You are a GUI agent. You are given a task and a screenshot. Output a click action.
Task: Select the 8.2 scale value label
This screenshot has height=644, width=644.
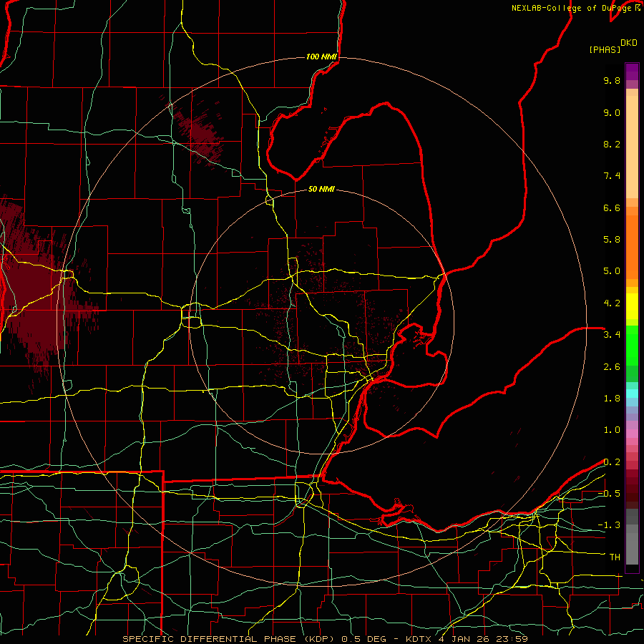click(x=612, y=144)
